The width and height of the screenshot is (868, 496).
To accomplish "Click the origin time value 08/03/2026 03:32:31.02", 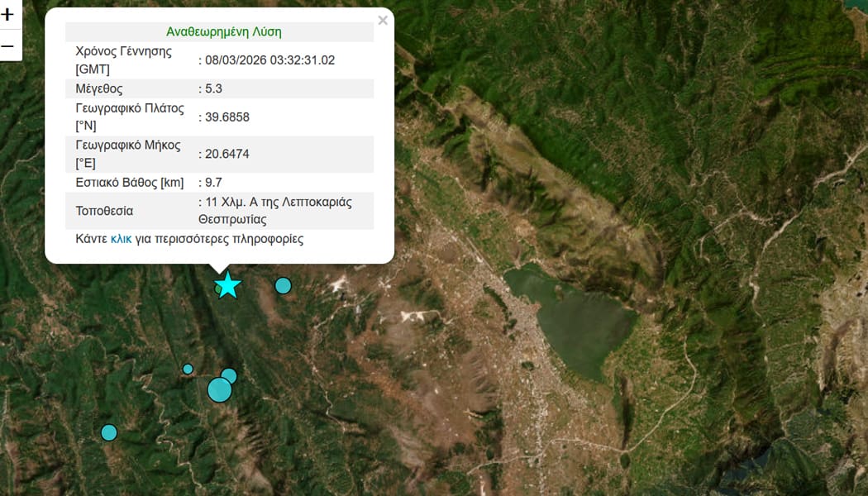I will 269,60.
